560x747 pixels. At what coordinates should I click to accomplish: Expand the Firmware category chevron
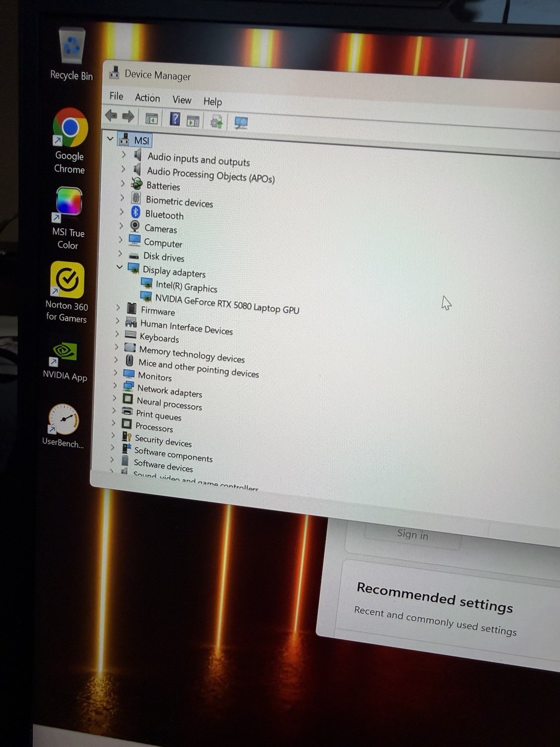point(118,307)
